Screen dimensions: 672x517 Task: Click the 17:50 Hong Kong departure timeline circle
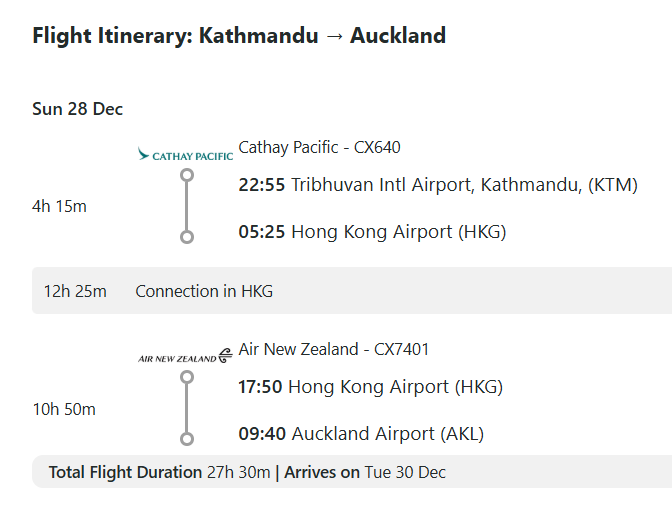pyautogui.click(x=186, y=377)
